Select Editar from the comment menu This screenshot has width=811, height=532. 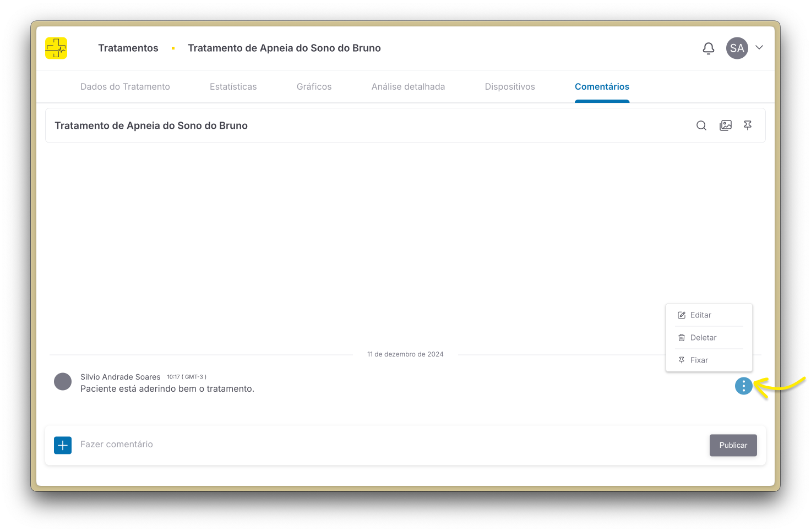point(700,315)
